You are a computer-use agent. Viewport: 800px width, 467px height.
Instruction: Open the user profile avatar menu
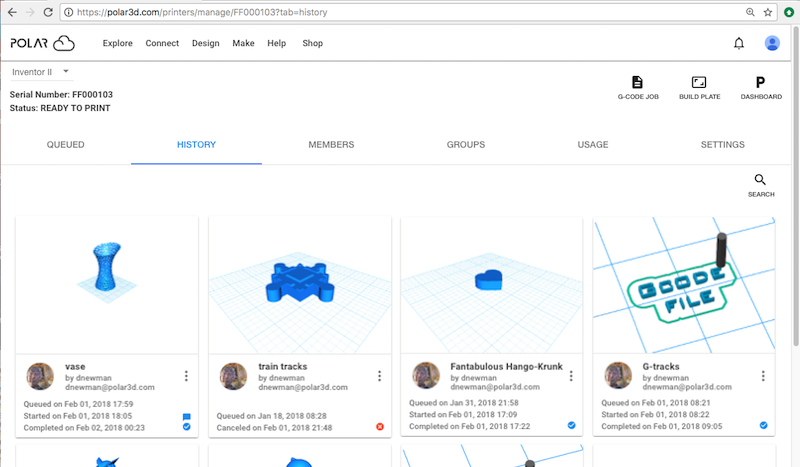click(772, 43)
